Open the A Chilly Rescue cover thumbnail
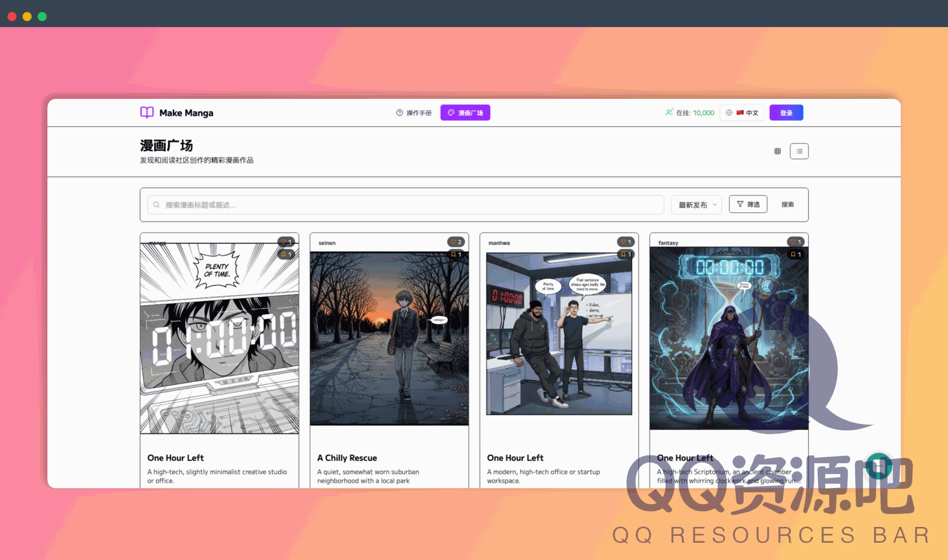 (x=389, y=338)
